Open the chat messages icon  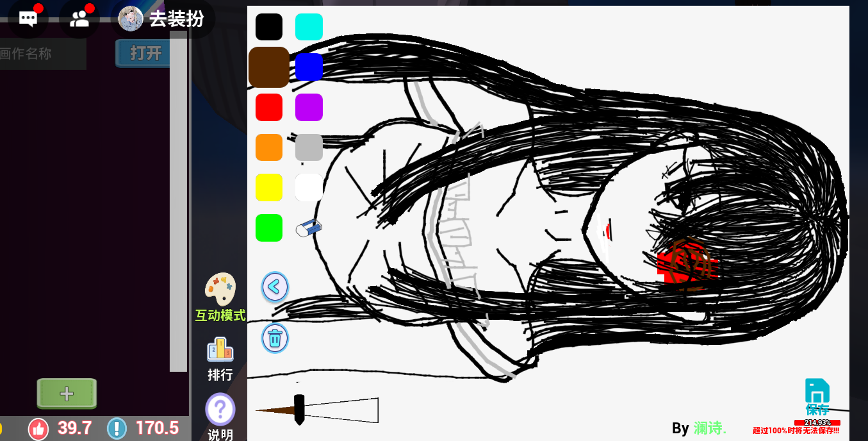tap(28, 19)
